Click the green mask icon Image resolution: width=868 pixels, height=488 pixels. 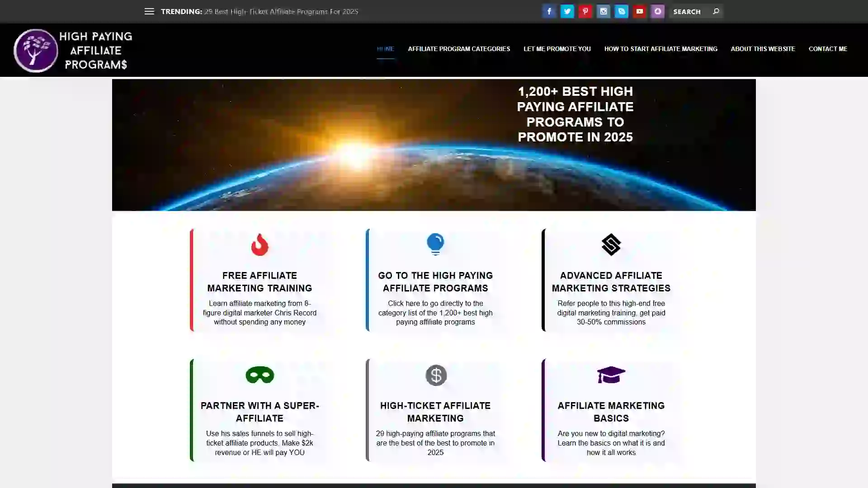pos(259,375)
